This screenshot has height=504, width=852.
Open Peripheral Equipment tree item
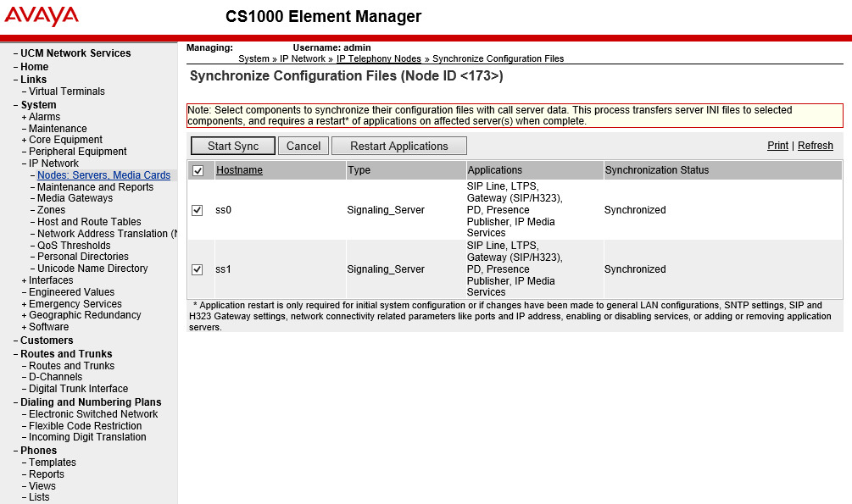pyautogui.click(x=78, y=152)
